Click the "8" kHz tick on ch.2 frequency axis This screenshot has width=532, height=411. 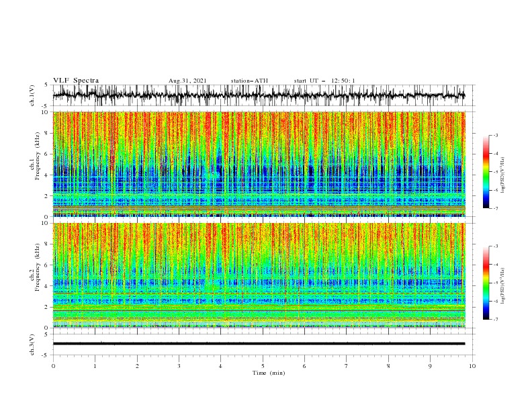click(47, 244)
